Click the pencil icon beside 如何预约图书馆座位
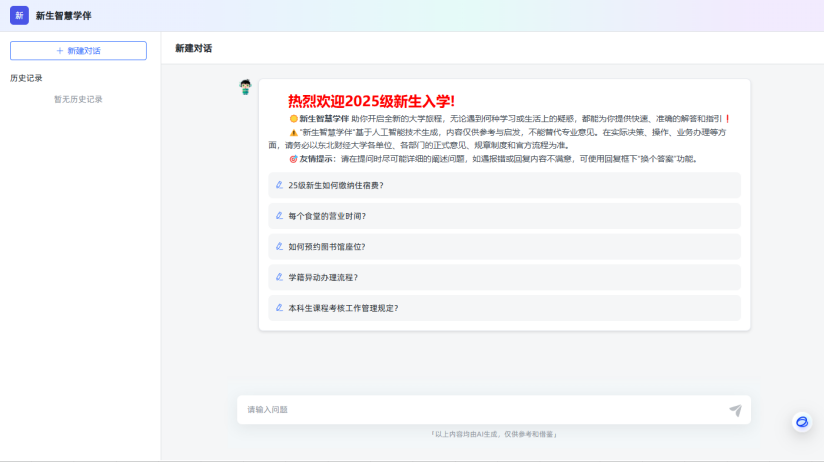 pos(279,246)
